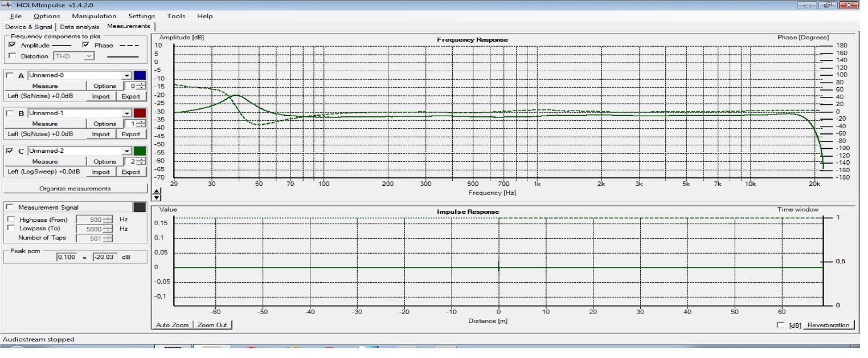Click the Unnamed-2 name text field

pyautogui.click(x=75, y=151)
